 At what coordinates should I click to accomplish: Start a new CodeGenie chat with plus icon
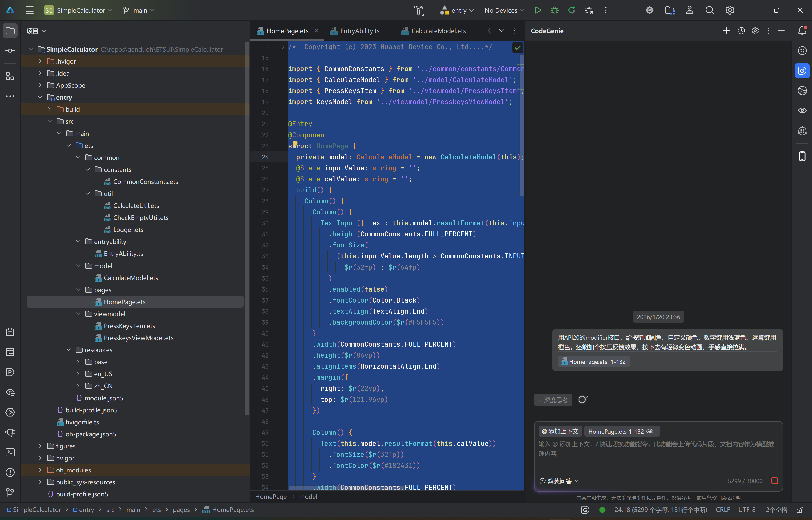pyautogui.click(x=726, y=31)
